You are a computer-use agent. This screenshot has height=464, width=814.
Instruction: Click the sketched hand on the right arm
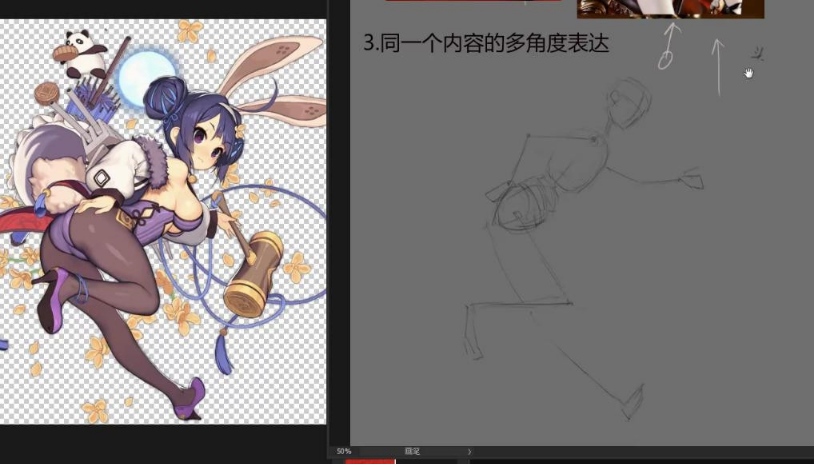691,179
